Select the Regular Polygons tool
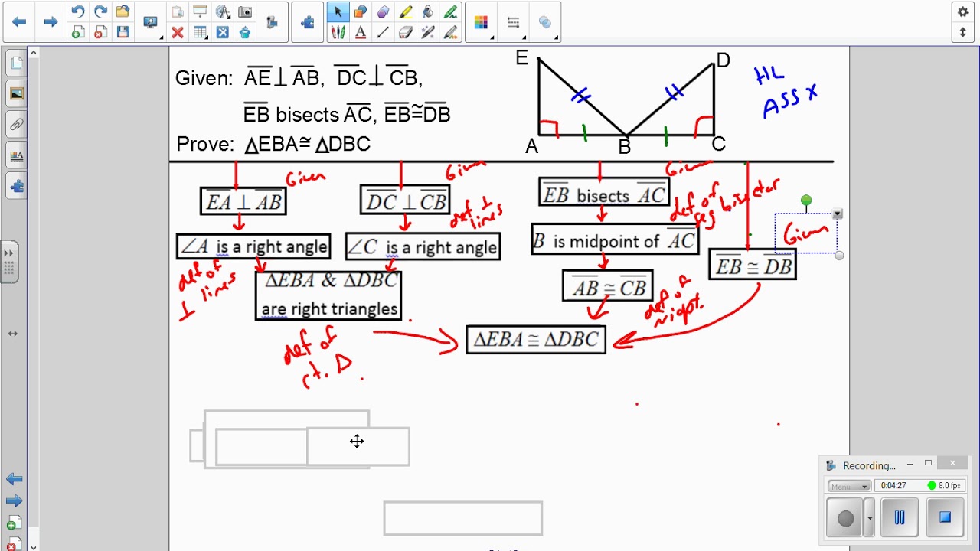This screenshot has height=551, width=980. coord(383,11)
